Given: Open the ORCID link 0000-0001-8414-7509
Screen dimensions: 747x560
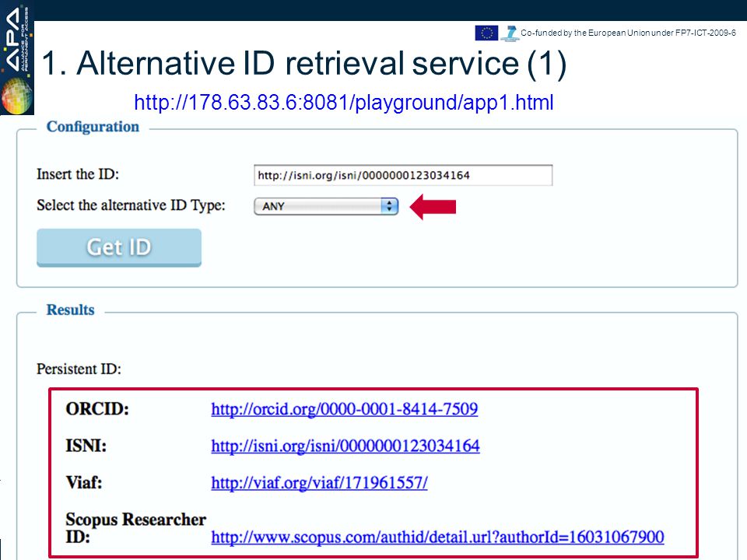Looking at the screenshot, I should (345, 409).
